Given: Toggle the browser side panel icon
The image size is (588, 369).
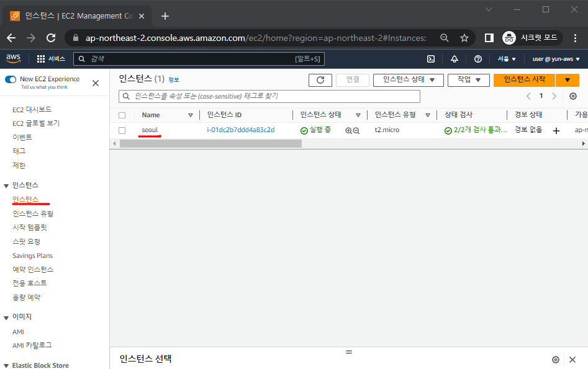Looking at the screenshot, I should pyautogui.click(x=489, y=38).
